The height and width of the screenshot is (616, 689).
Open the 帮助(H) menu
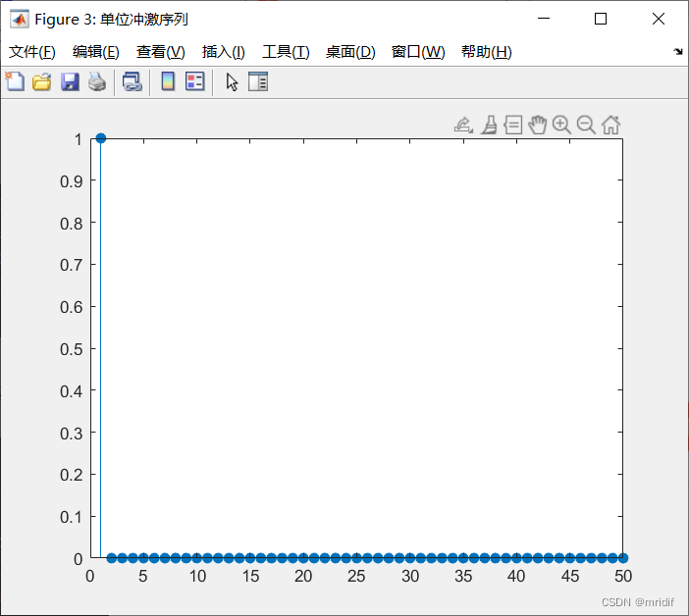(487, 52)
